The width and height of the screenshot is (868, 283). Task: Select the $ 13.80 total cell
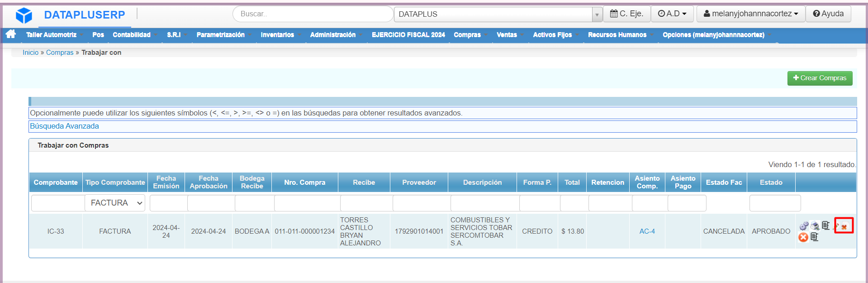click(573, 231)
